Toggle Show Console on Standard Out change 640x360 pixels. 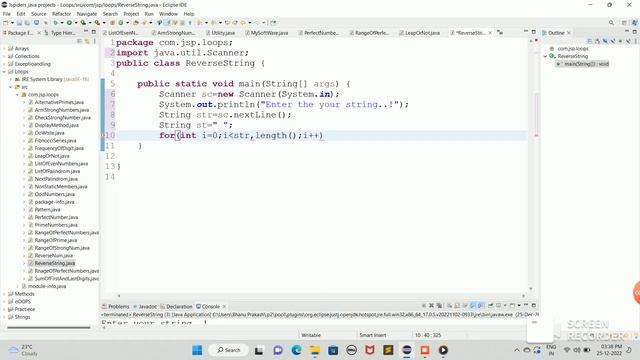coord(473,305)
